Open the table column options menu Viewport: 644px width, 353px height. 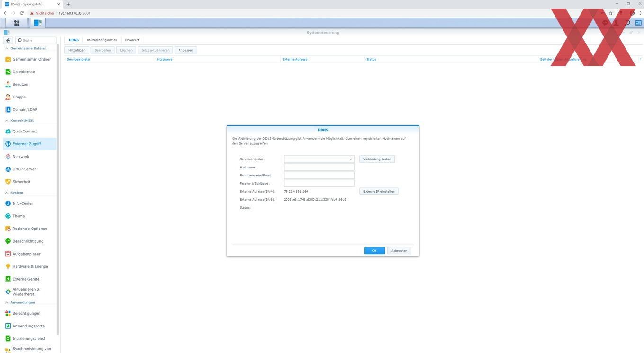pyautogui.click(x=641, y=59)
